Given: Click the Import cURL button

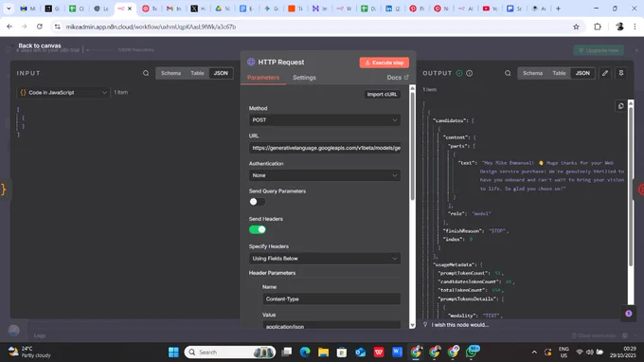Looking at the screenshot, I should (x=382, y=95).
